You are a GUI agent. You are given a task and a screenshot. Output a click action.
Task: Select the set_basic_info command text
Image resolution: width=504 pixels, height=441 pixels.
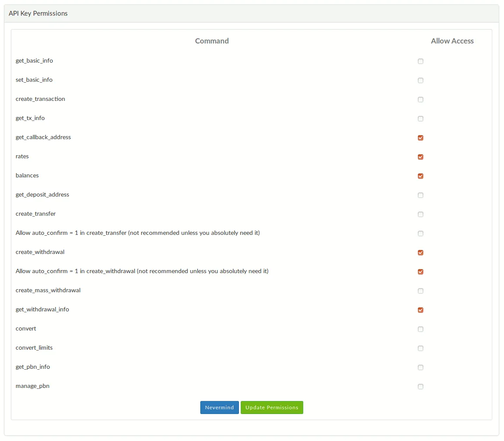pos(34,80)
